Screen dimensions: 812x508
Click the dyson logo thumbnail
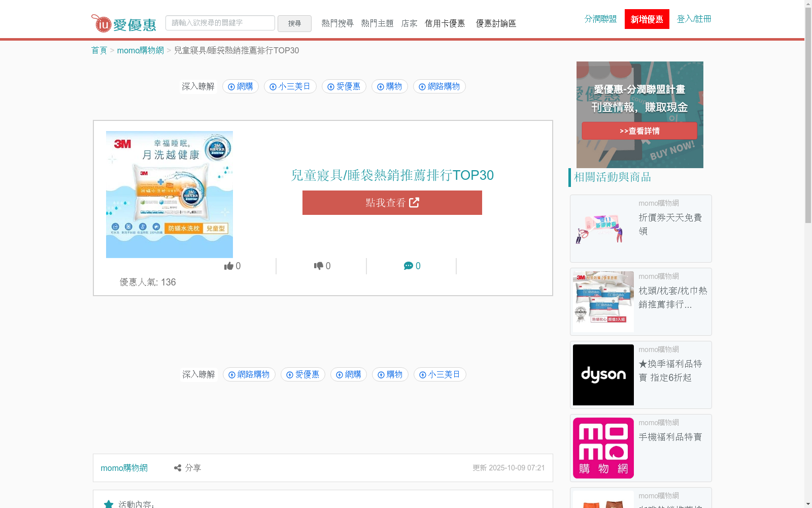pos(603,375)
